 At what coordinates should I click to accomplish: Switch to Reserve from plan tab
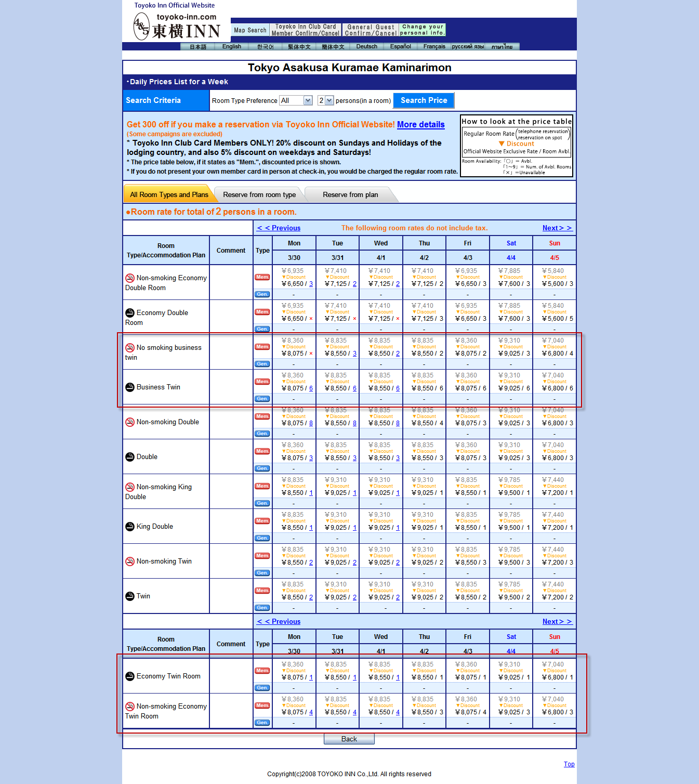[350, 194]
